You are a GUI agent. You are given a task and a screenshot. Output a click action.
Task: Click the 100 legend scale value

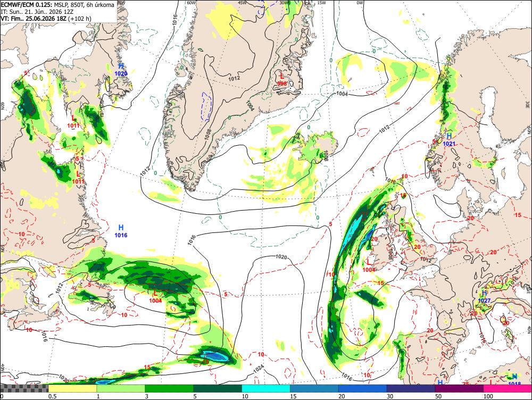click(x=488, y=396)
